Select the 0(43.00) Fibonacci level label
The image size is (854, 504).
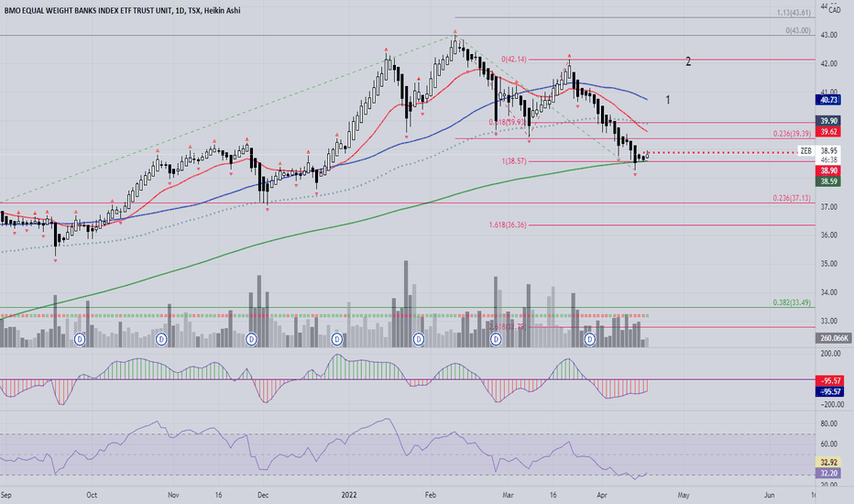798,30
